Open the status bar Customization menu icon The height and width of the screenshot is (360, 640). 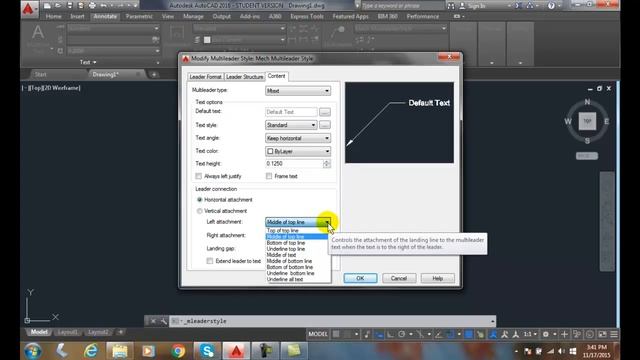click(x=614, y=334)
